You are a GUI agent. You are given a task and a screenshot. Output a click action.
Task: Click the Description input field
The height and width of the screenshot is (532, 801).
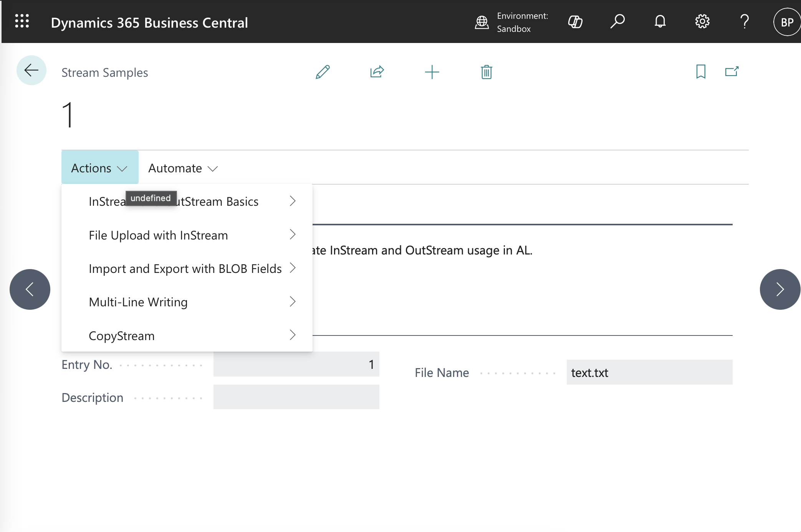(x=296, y=397)
